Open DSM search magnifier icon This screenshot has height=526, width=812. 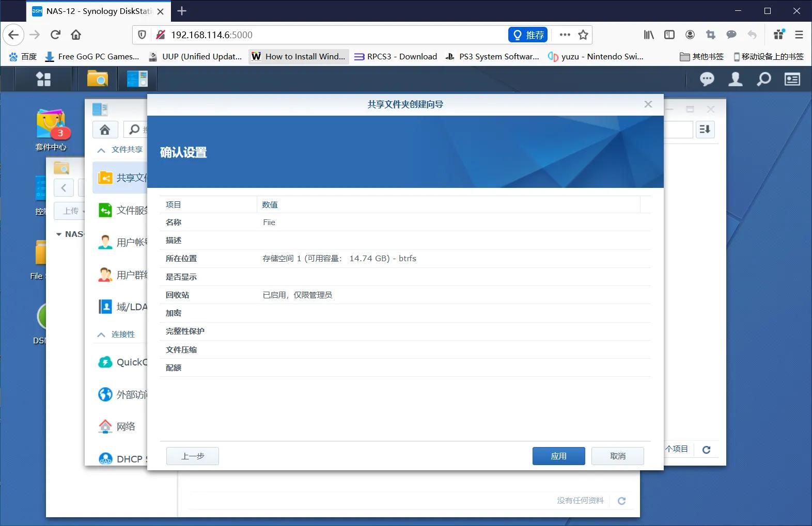click(764, 79)
